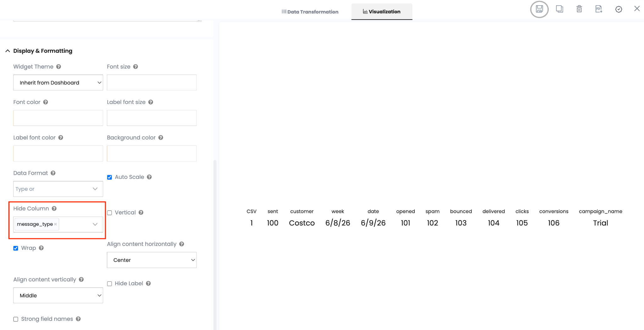Open Strong field names help icon

(x=78, y=319)
